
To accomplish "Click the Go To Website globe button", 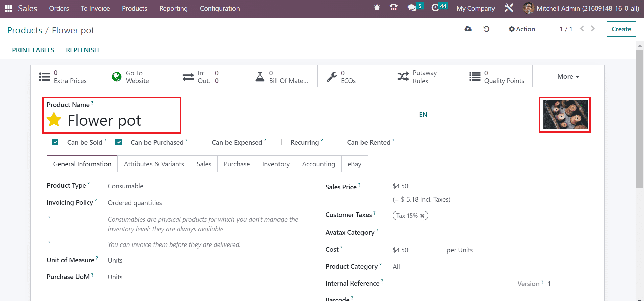I will click(x=138, y=77).
